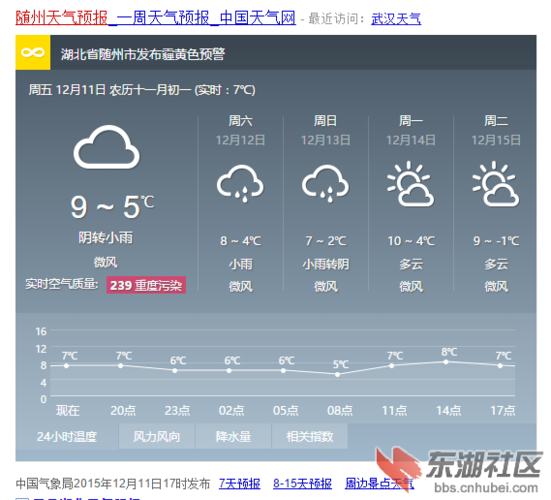
Task: Click the 周二 day heading
Action: pos(496,121)
